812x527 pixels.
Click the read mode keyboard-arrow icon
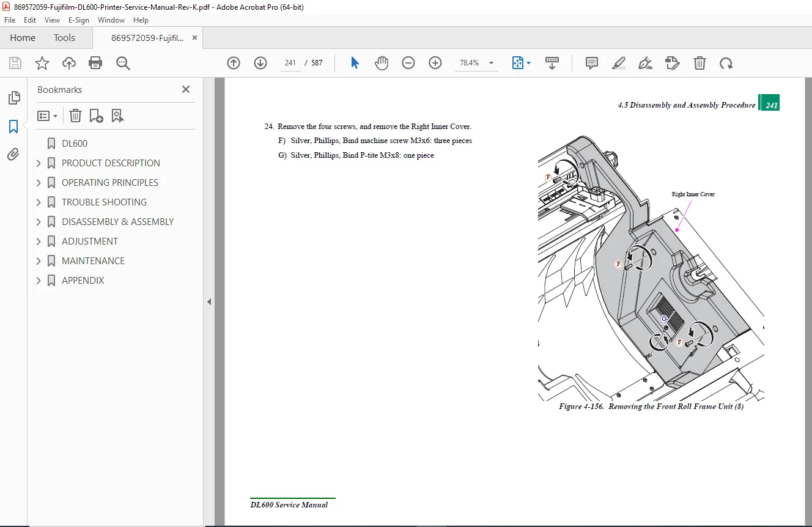[552, 63]
